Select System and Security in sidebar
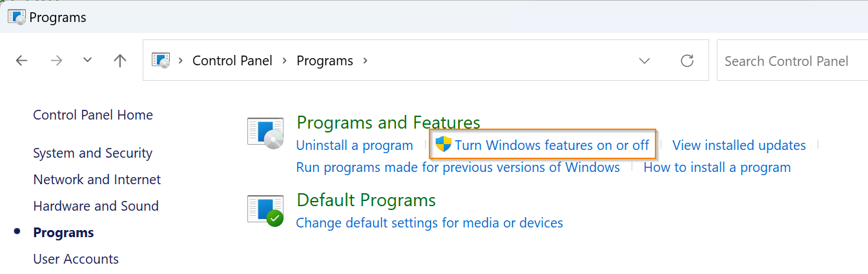 click(93, 153)
